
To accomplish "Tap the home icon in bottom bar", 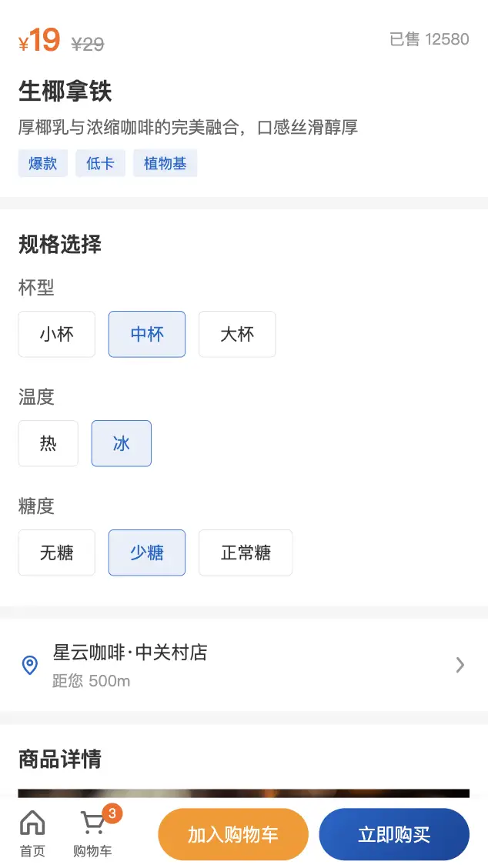I will tap(32, 823).
